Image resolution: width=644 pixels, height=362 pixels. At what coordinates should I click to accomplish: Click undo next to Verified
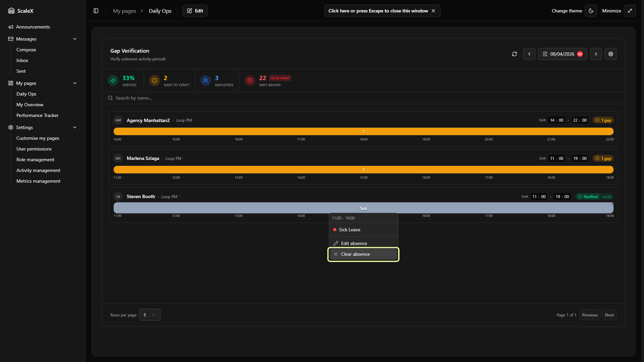(607, 197)
